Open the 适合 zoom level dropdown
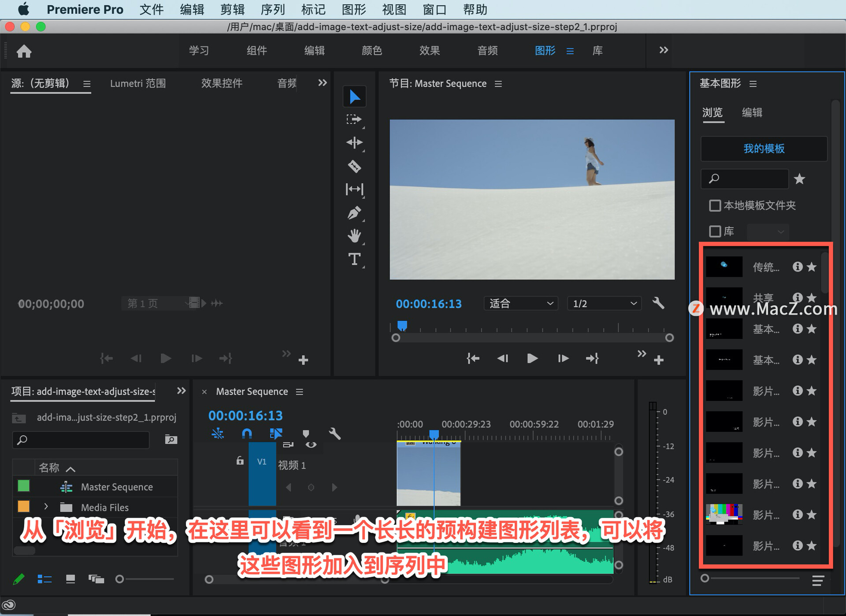This screenshot has height=616, width=846. coord(521,303)
